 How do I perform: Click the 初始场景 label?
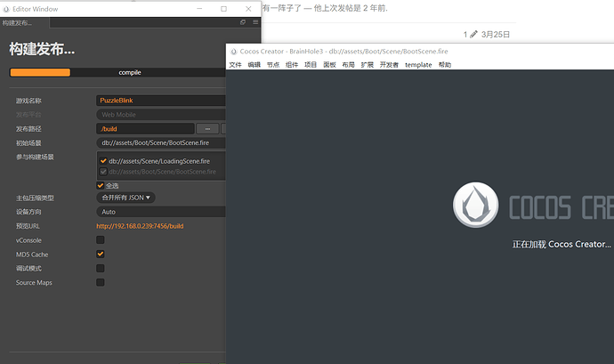click(28, 143)
